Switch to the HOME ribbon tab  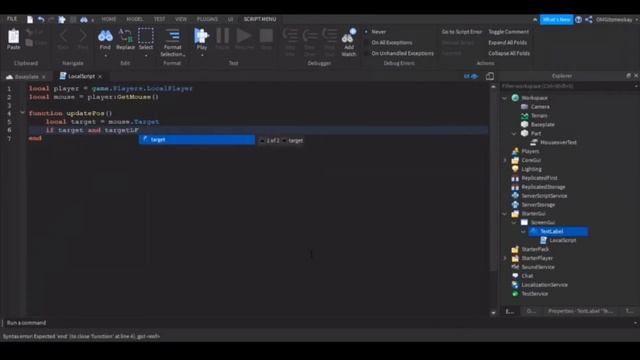pos(109,19)
